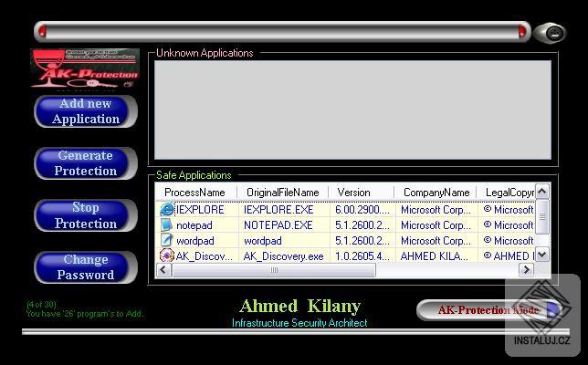Click the IEXPLORE.EXE file name cell
588x365 pixels.
(x=278, y=210)
